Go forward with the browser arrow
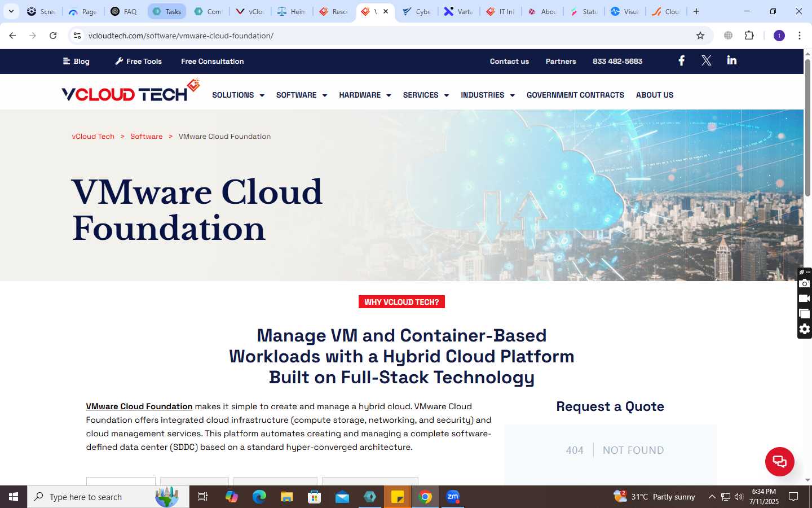Image resolution: width=812 pixels, height=508 pixels. 33,36
